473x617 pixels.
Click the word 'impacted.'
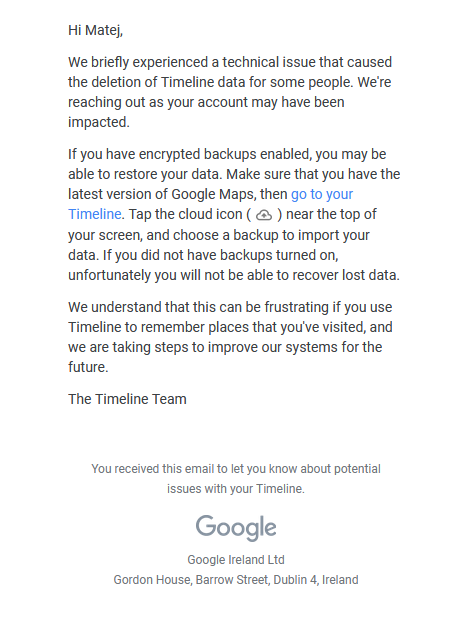click(x=99, y=122)
